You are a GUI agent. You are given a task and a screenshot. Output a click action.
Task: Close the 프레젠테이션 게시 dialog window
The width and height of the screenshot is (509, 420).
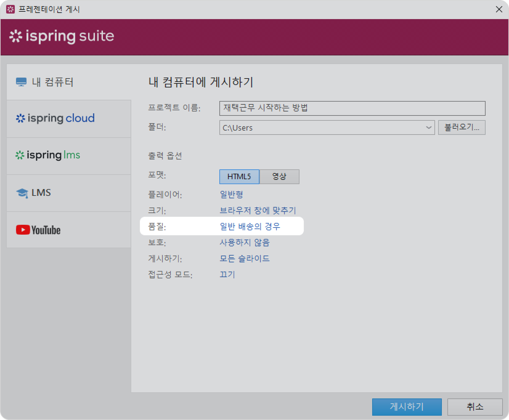tap(499, 10)
